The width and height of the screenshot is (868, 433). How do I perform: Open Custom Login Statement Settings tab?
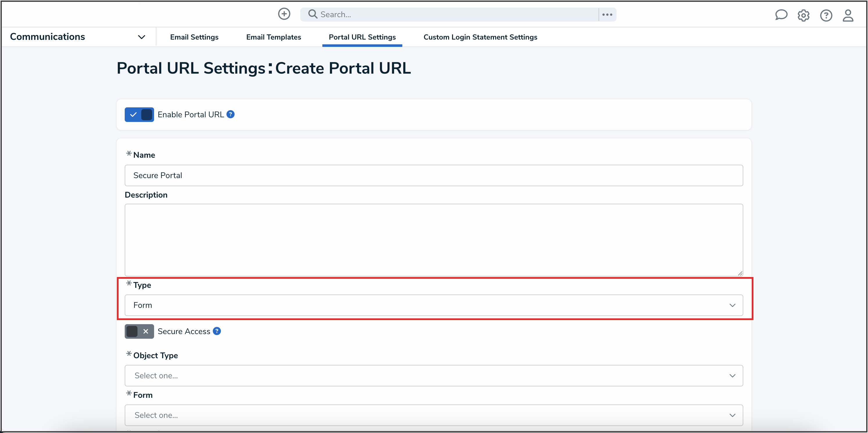[x=480, y=37]
